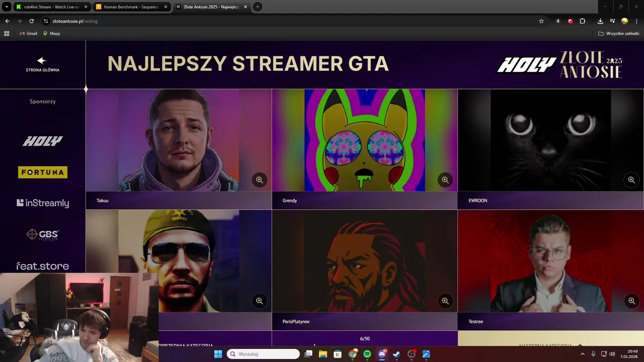Click the inStreamly sponsor logo
Screen dimensions: 644x362
click(x=43, y=203)
